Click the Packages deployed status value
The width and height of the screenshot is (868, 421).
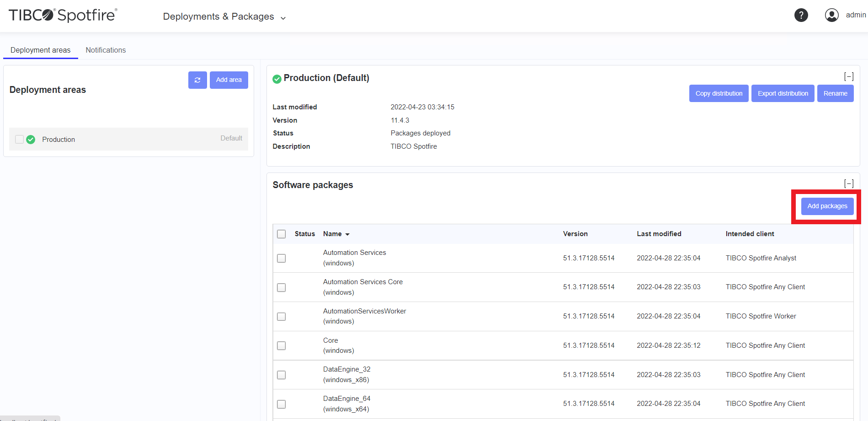point(421,133)
